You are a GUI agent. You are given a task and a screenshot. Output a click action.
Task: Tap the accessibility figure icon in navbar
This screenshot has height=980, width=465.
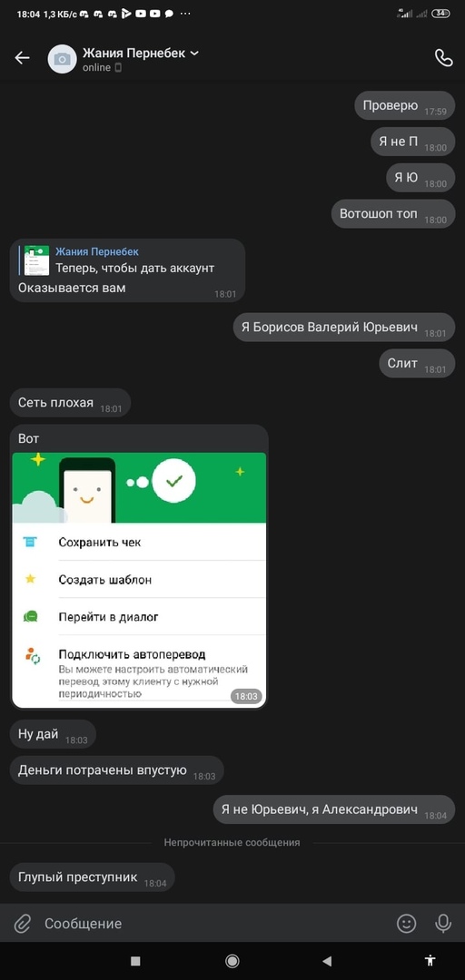(430, 961)
